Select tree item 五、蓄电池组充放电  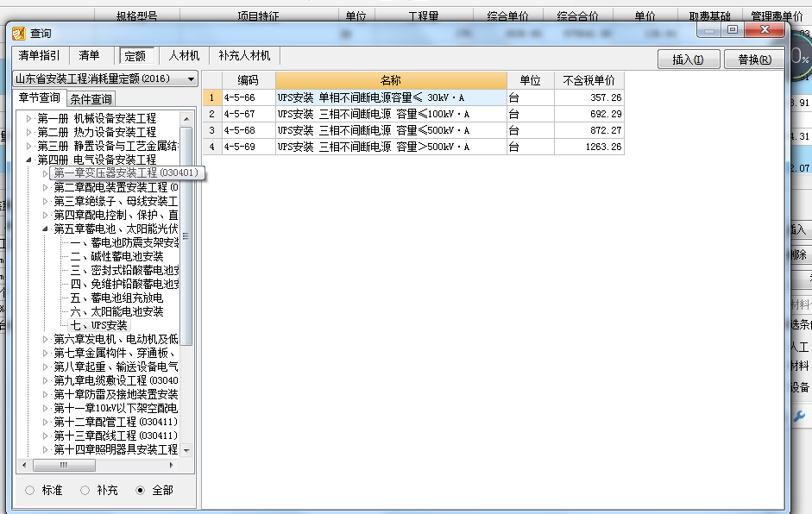coord(117,298)
